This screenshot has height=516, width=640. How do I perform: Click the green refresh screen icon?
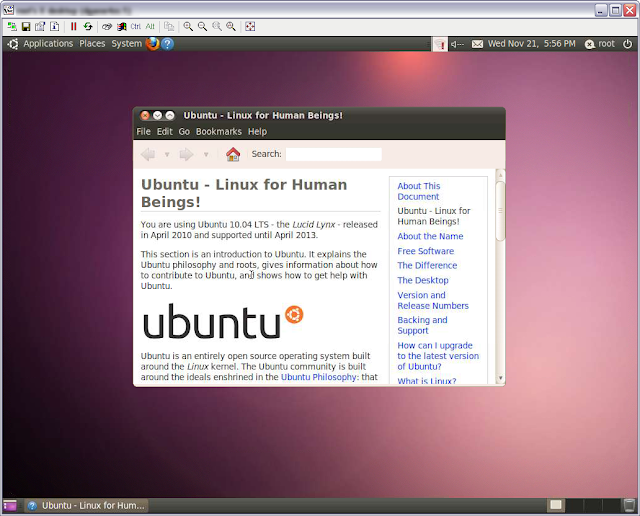88,27
